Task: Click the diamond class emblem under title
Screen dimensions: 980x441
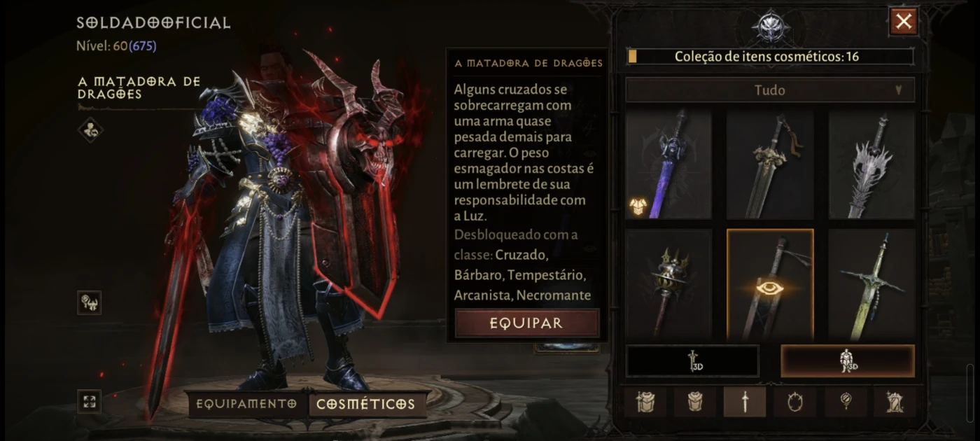Action: [90, 129]
